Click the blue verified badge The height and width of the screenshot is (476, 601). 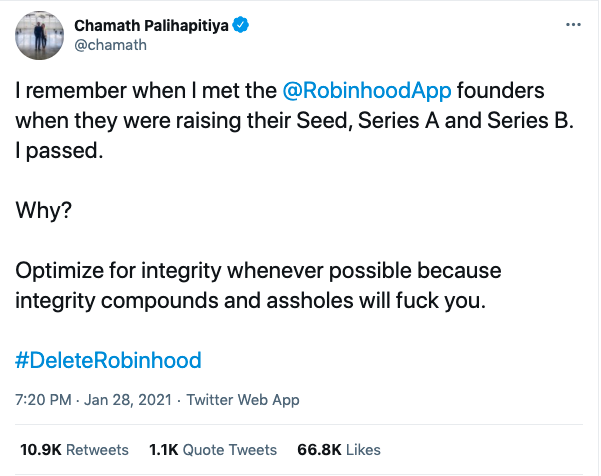pos(241,26)
